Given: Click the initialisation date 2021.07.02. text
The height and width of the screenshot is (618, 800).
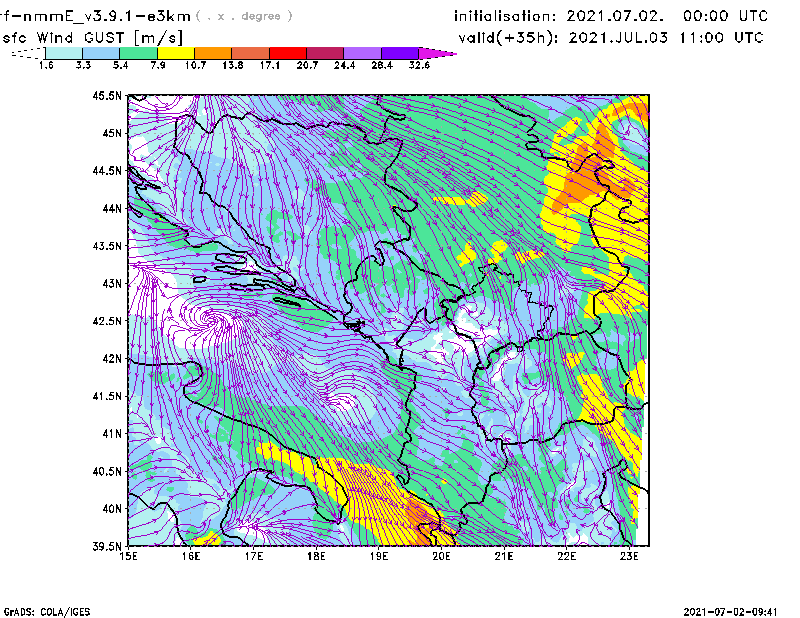Looking at the screenshot, I should [615, 16].
